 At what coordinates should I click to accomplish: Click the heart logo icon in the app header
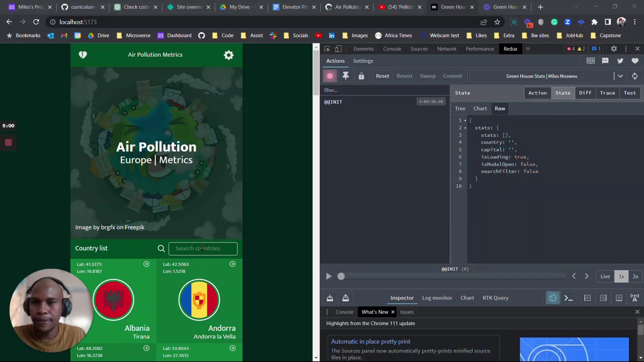click(x=83, y=55)
